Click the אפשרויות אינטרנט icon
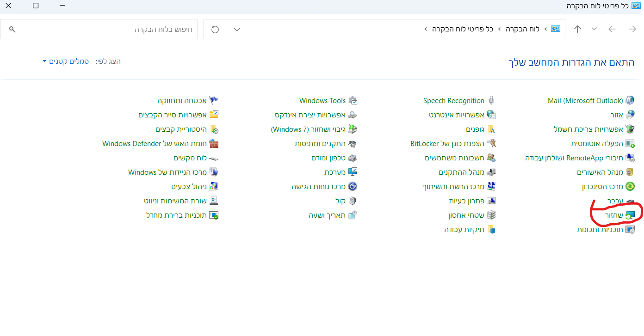 491,115
